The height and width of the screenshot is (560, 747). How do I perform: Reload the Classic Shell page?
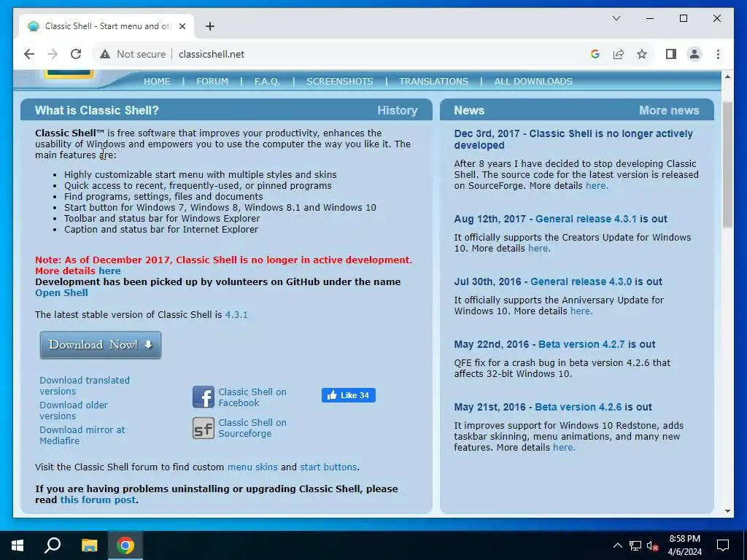pos(76,54)
